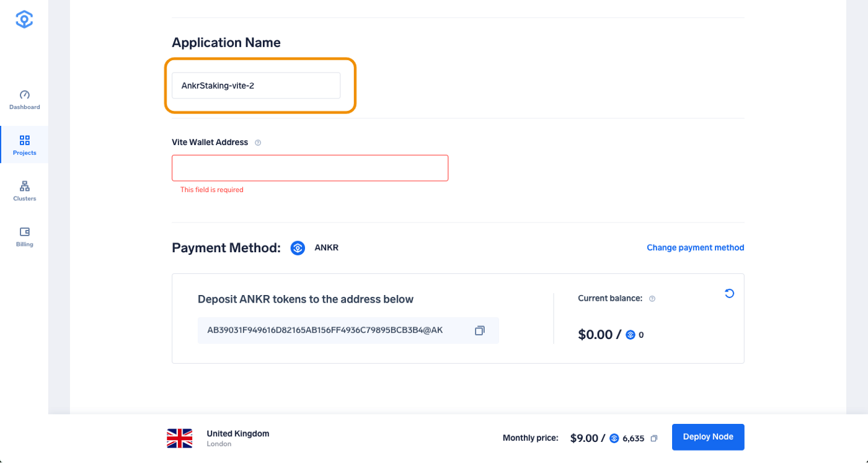The image size is (868, 463).
Task: Click the ANKR token logo by Payment Method
Action: coord(298,248)
